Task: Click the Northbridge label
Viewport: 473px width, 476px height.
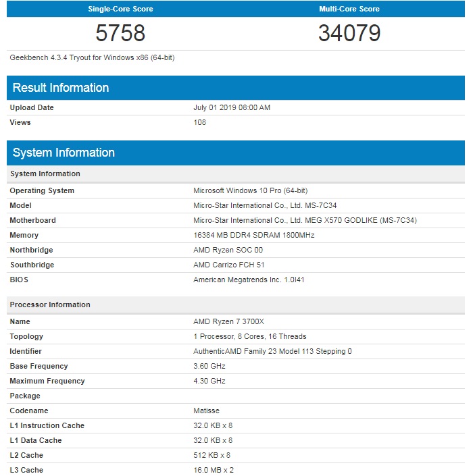Action: pos(31,250)
